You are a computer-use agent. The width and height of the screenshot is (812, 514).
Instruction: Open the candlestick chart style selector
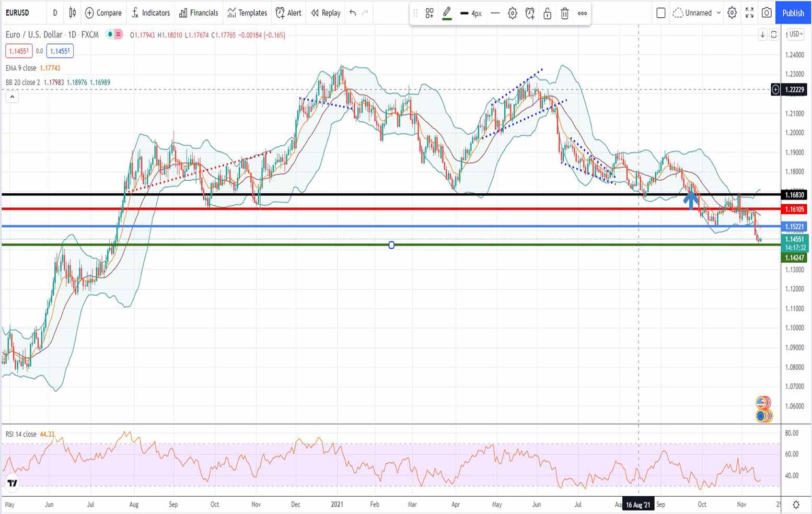coord(73,13)
